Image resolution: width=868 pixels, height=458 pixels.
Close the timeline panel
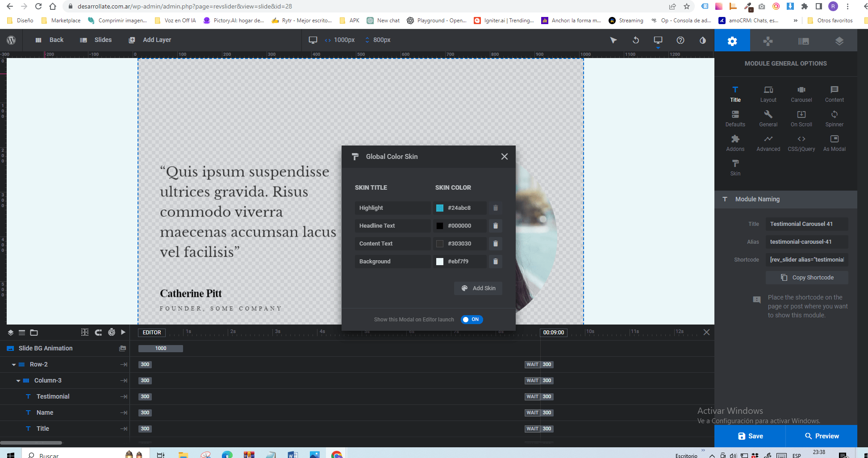coord(706,332)
